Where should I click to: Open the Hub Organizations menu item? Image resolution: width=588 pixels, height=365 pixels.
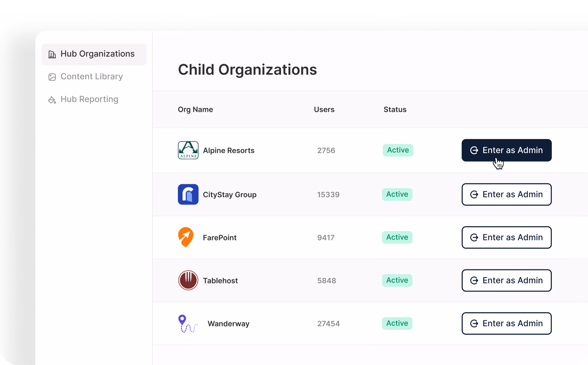point(94,54)
